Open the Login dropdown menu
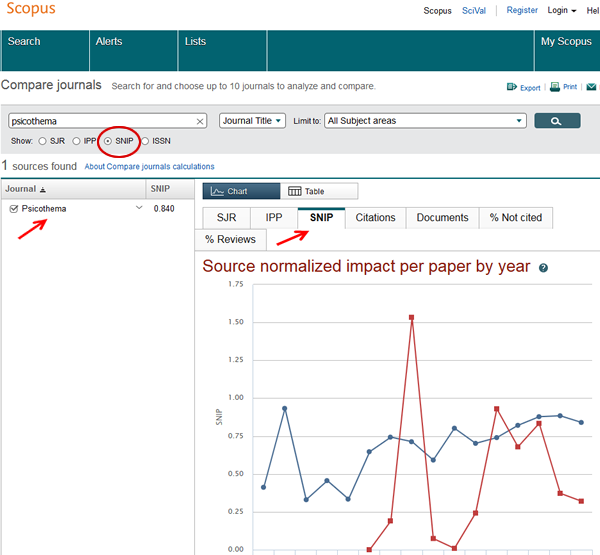The image size is (600, 555). (x=560, y=10)
